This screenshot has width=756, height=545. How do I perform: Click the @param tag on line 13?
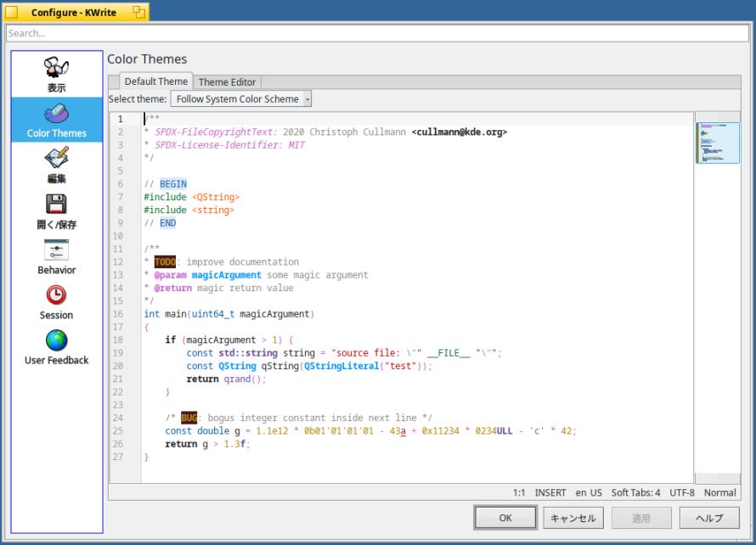[x=170, y=275]
